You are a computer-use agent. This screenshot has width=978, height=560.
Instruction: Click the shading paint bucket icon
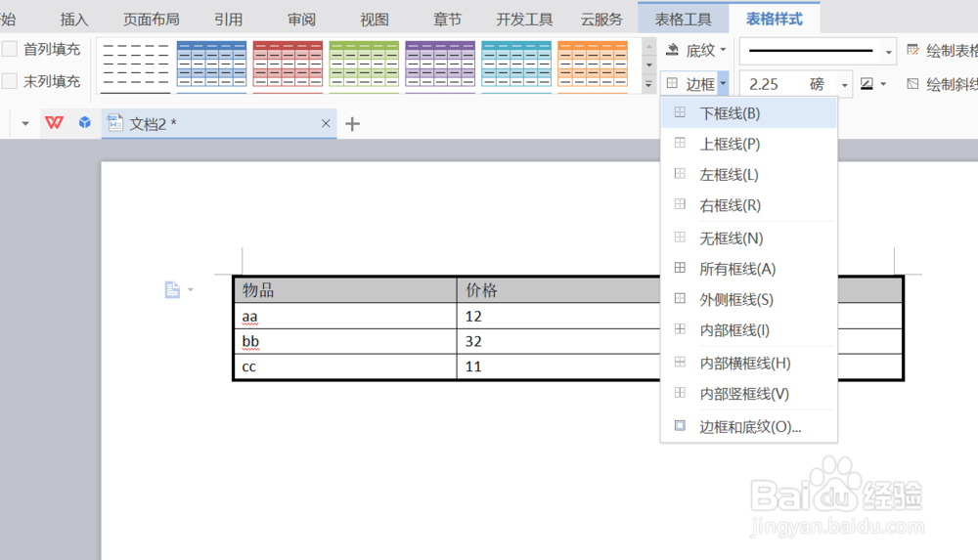(x=673, y=50)
